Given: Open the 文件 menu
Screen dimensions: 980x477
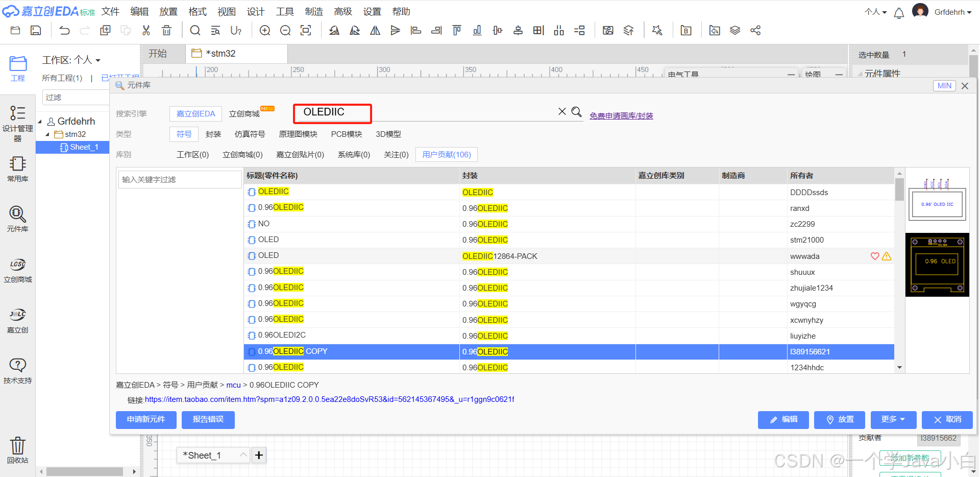Looking at the screenshot, I should tap(110, 12).
